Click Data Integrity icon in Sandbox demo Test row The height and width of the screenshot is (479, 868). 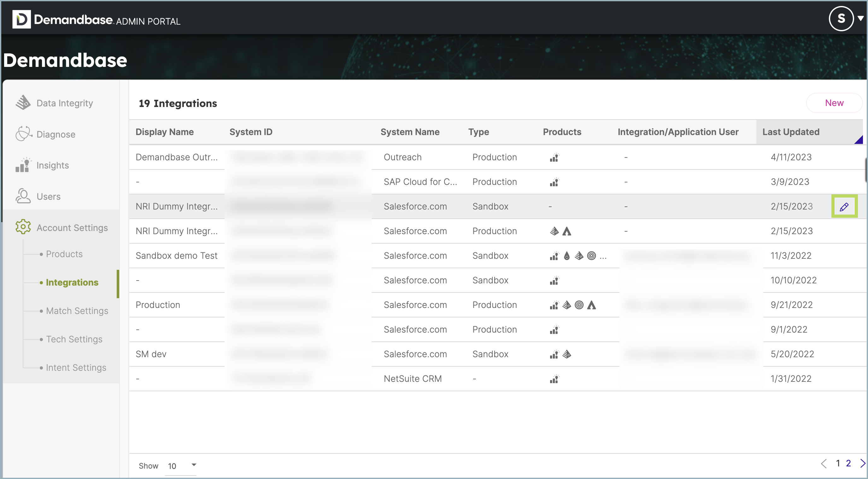579,256
